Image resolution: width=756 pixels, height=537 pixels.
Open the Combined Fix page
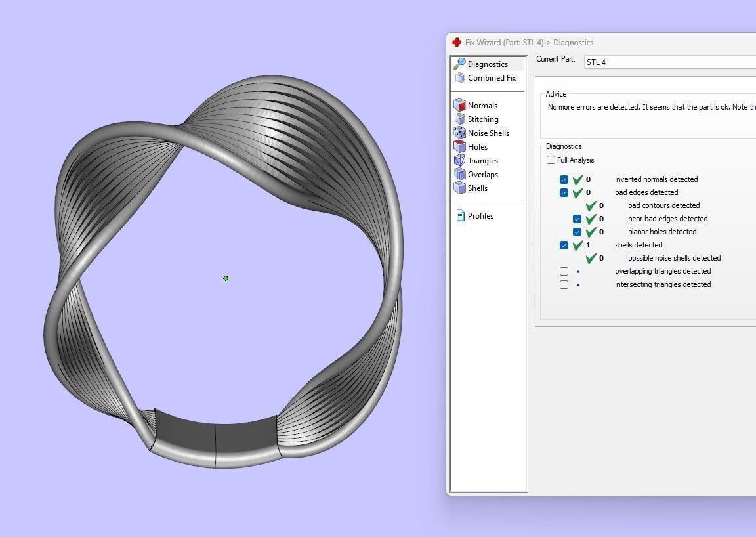pyautogui.click(x=492, y=77)
